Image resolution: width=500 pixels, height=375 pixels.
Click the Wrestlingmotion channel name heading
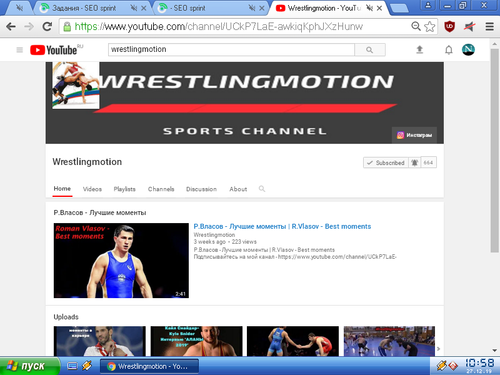(x=87, y=162)
